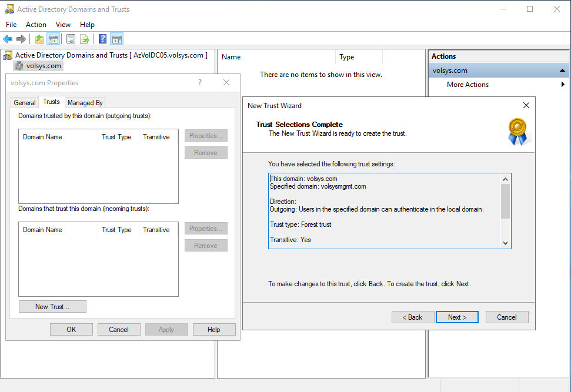This screenshot has height=392, width=571.
Task: Click the Back button in the wizard
Action: pos(412,317)
